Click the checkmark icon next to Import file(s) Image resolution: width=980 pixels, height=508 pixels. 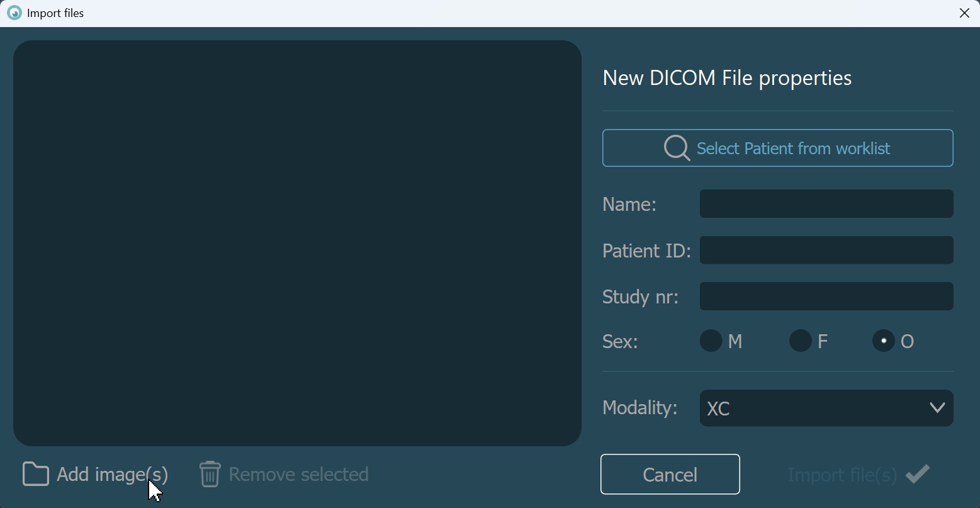tap(918, 473)
